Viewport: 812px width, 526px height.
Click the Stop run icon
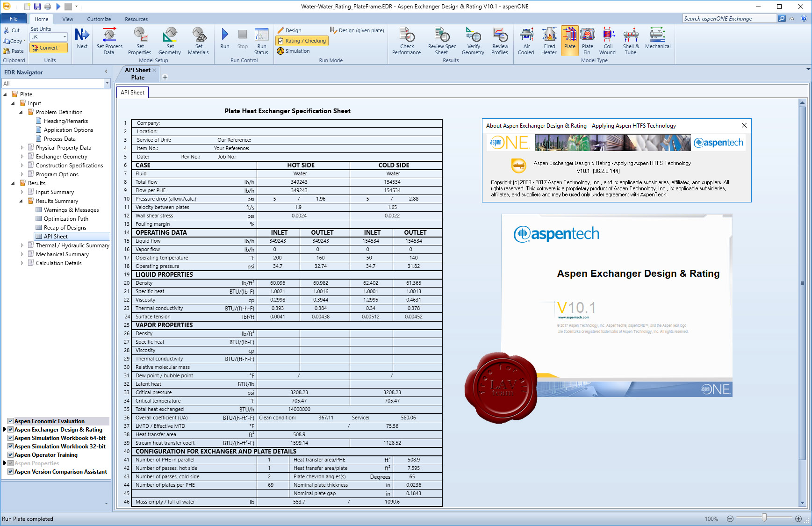coord(243,38)
